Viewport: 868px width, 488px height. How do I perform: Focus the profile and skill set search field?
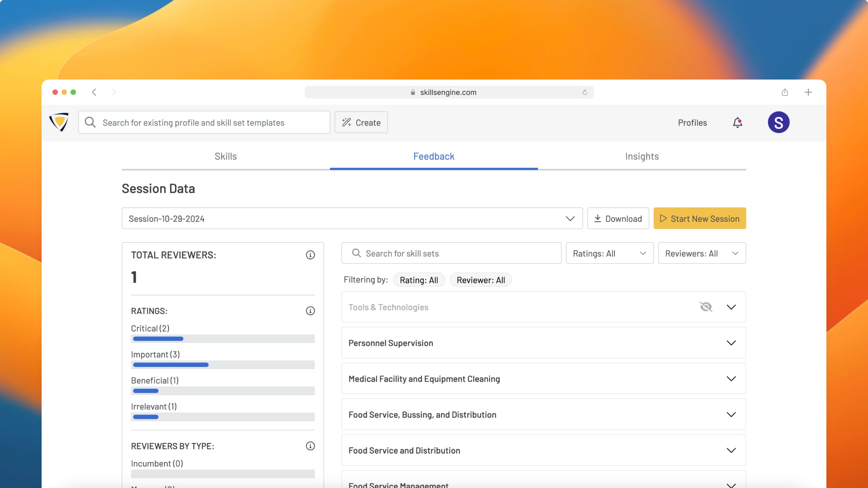click(204, 122)
